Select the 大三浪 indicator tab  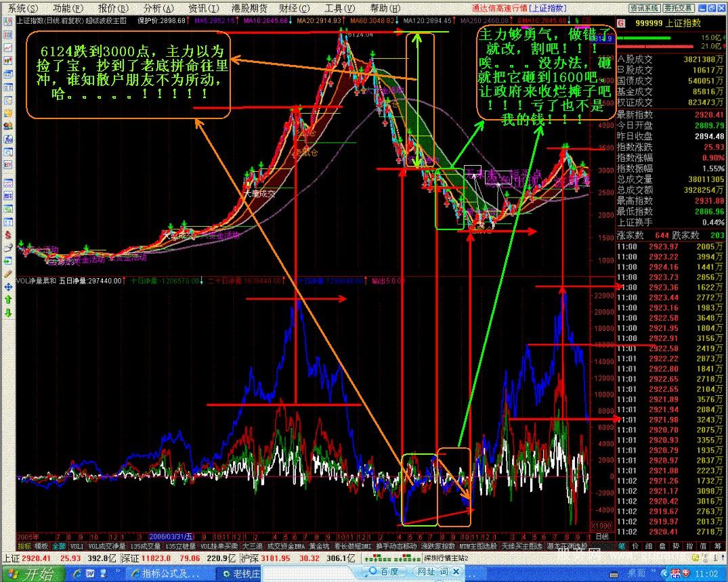click(253, 545)
